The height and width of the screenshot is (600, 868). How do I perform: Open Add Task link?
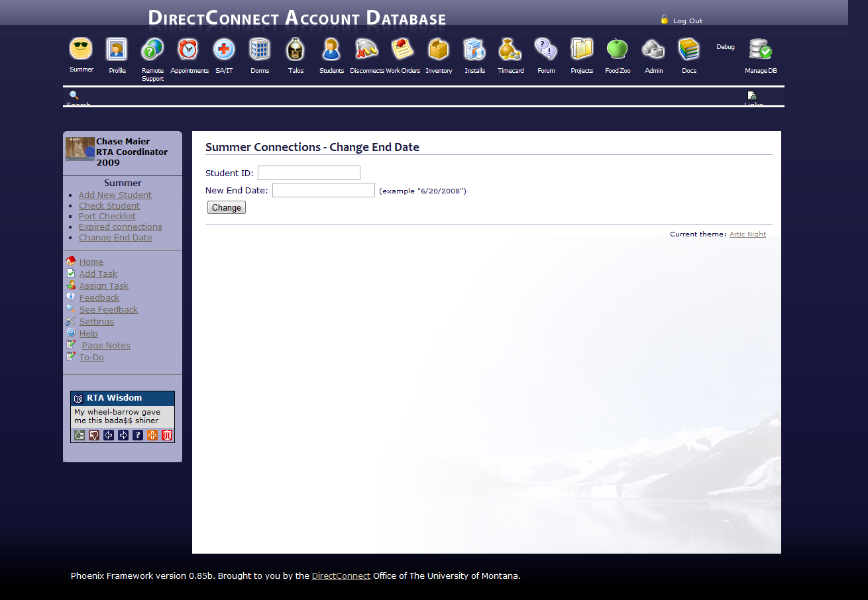coord(98,274)
